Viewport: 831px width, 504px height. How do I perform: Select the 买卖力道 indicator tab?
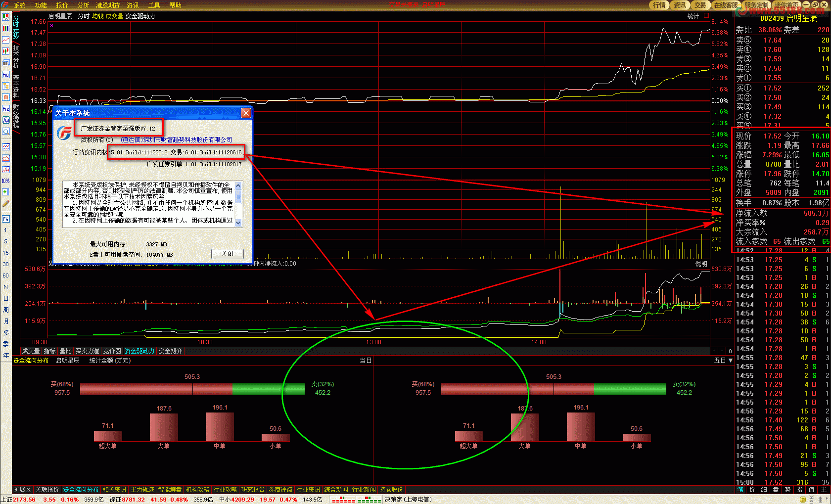[x=88, y=351]
